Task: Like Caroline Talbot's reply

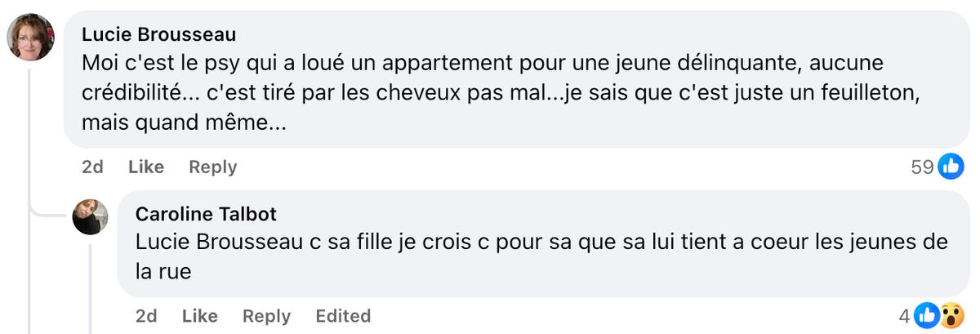Action: (x=199, y=315)
